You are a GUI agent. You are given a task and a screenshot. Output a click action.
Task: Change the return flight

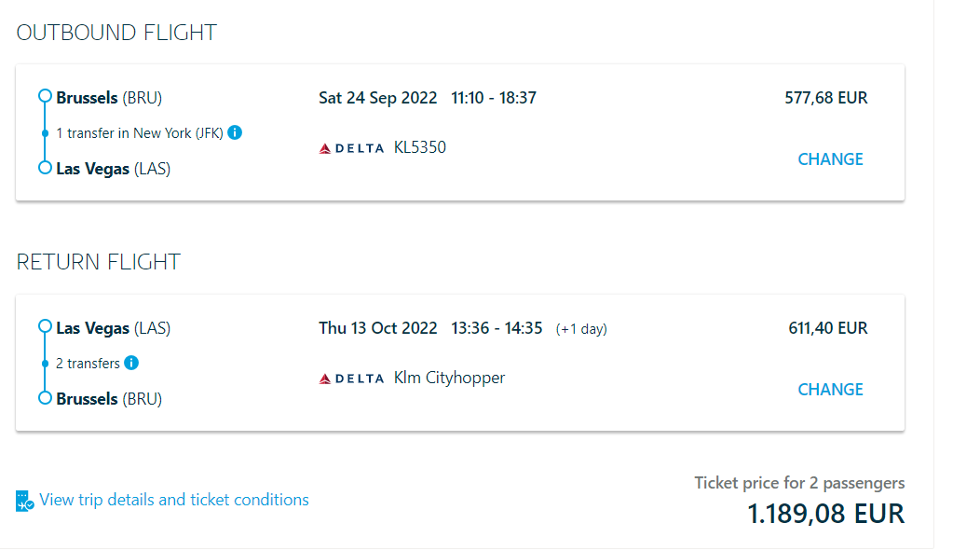click(x=830, y=390)
